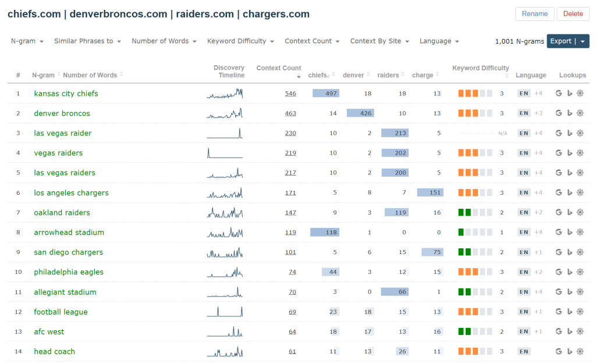The image size is (596, 364).
Task: Open context count 546 link
Action: (x=290, y=94)
